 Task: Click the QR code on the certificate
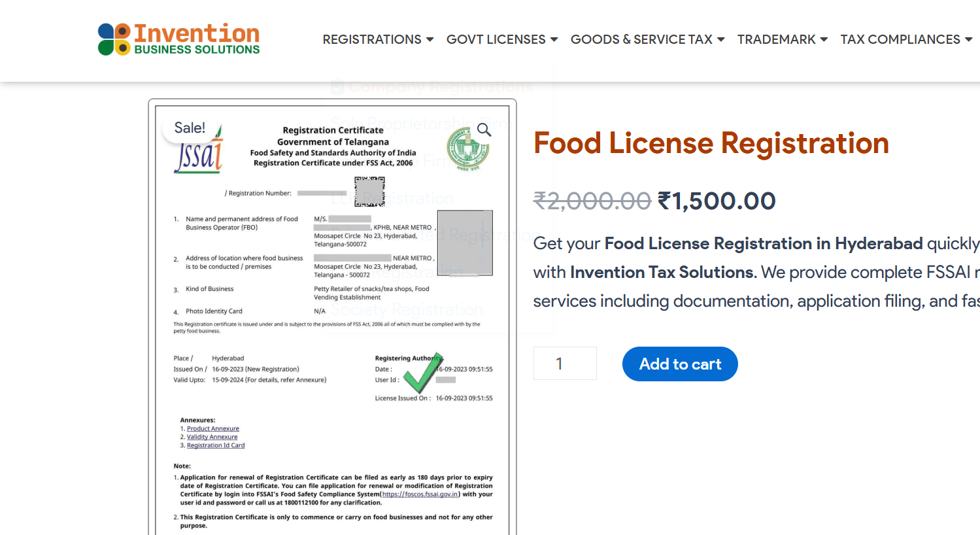(369, 191)
